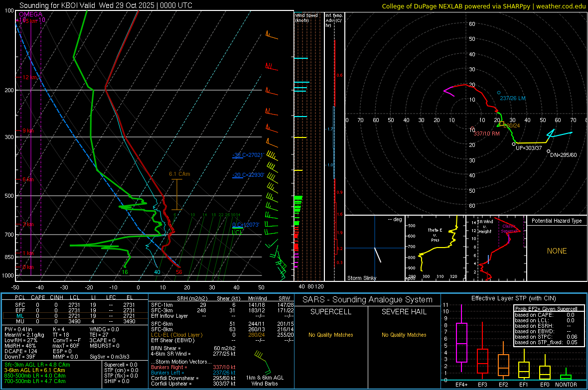The height and width of the screenshot is (390, 588).
Task: Click the Prob EF2+ Given Supercell heading
Action: tap(546, 309)
